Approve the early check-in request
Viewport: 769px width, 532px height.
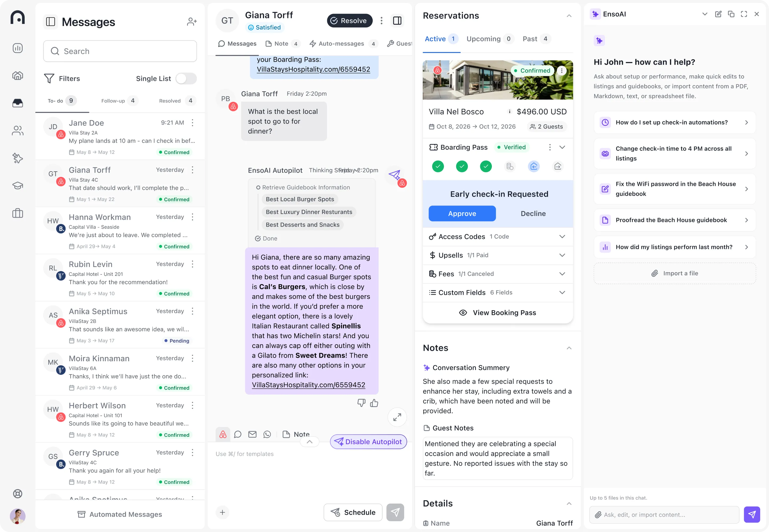click(462, 214)
